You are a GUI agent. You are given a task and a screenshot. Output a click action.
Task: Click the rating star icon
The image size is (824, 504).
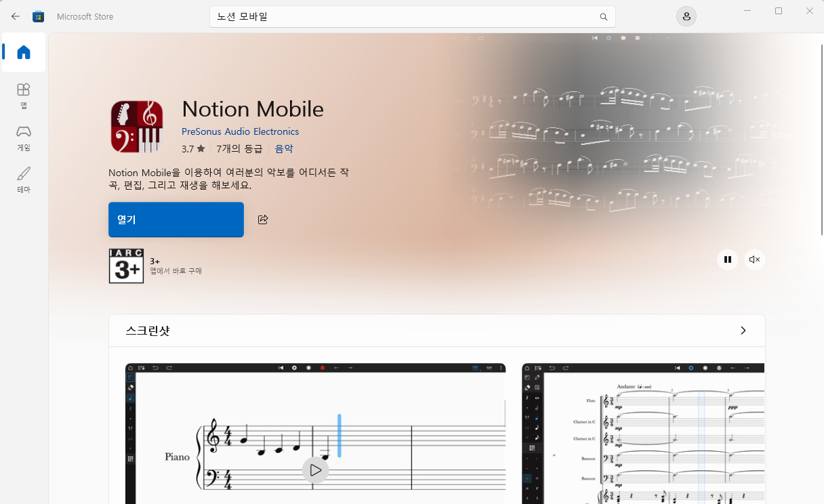[201, 149]
